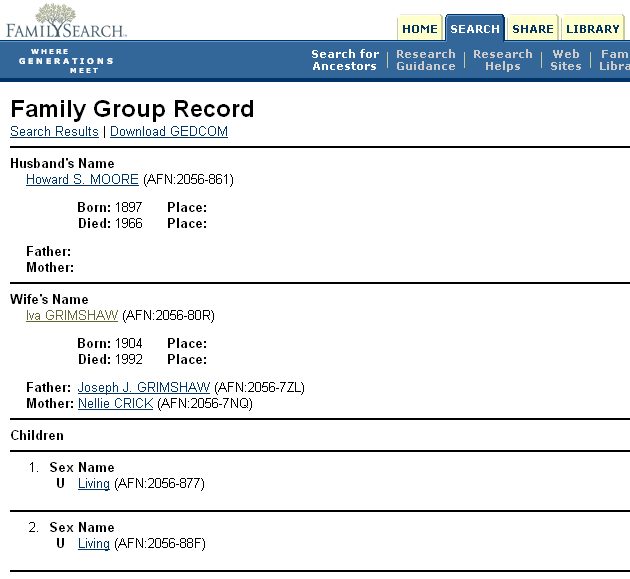Click the FamilySearch tree logo
Screen dimensions: 630x579
point(65,20)
